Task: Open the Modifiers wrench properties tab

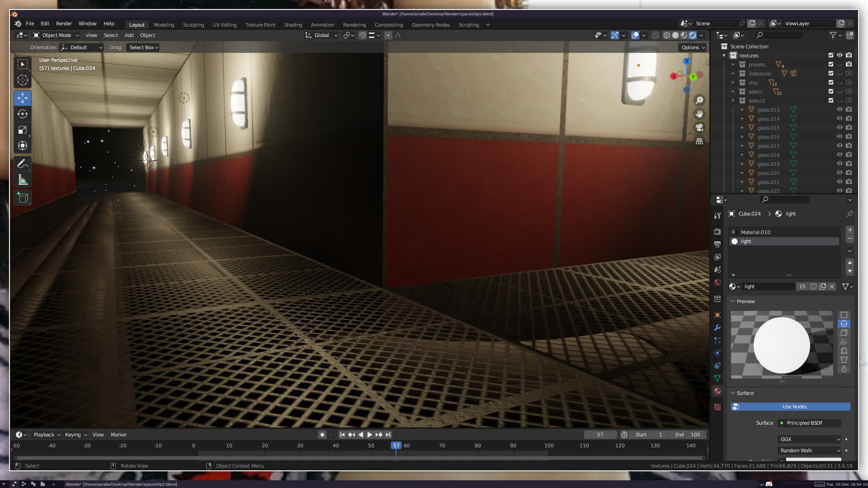Action: 717,328
